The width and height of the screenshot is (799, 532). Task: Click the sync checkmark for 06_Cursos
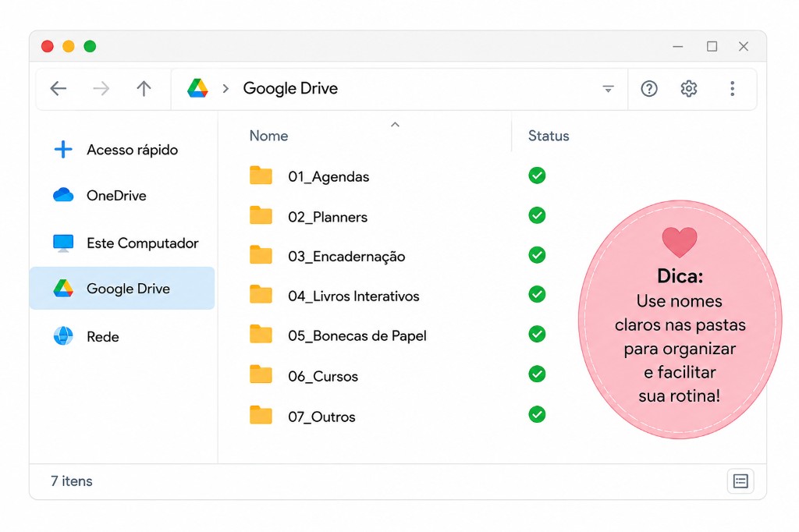coord(537,374)
